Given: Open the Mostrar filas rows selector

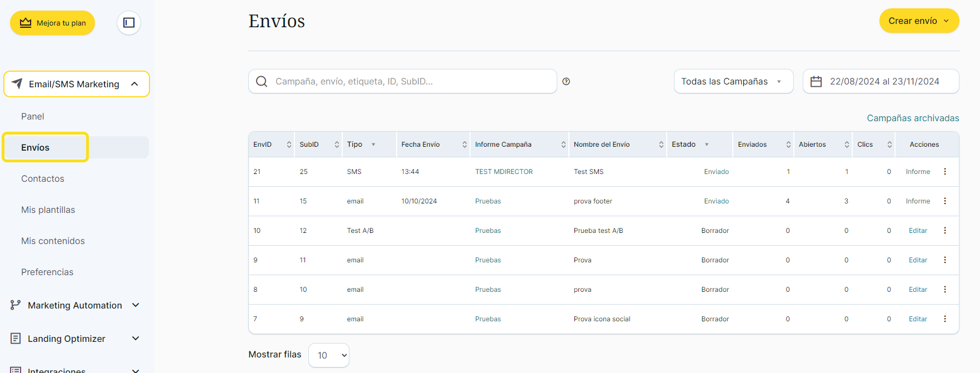Looking at the screenshot, I should point(329,355).
